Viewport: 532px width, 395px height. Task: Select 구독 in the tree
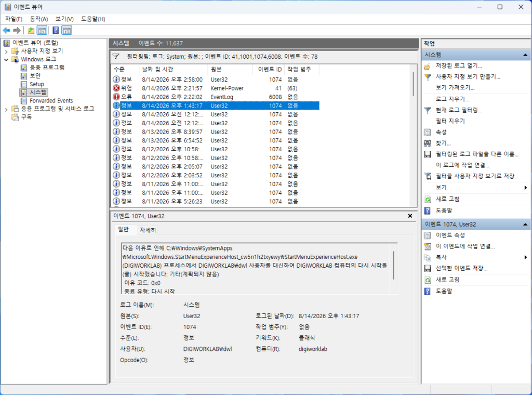[26, 117]
